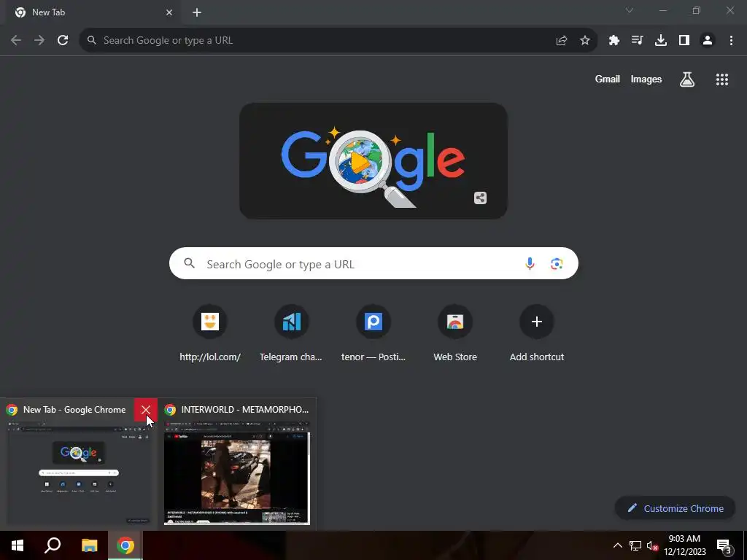Close the New Tab tab
Screen dimensions: 747x560
tap(169, 12)
